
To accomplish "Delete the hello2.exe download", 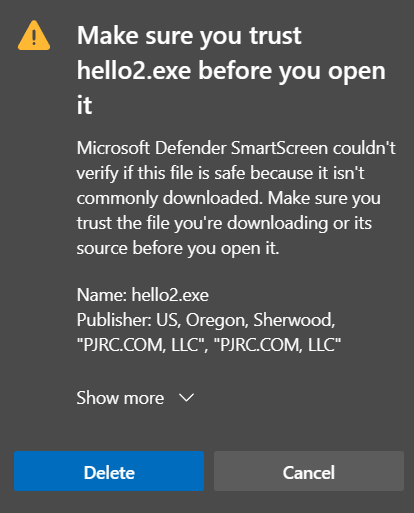I will (109, 471).
